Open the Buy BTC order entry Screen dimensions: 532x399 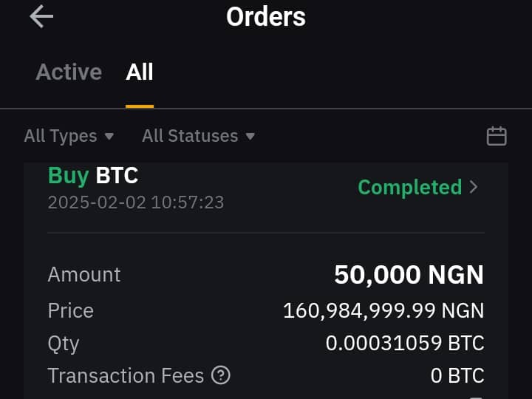(93, 175)
